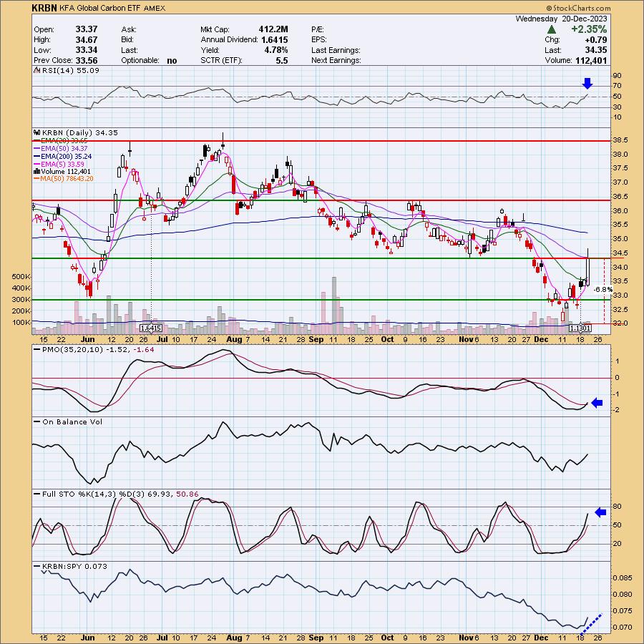
Task: Click the AMEX exchange label
Action: point(155,8)
